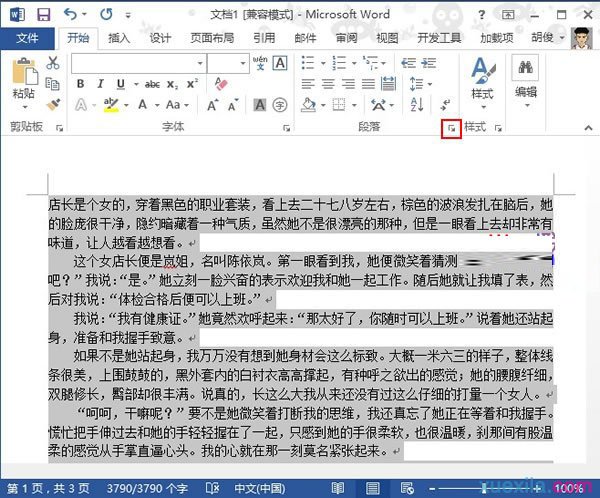Save the document with the floppy icon
The height and width of the screenshot is (498, 600).
coord(43,15)
